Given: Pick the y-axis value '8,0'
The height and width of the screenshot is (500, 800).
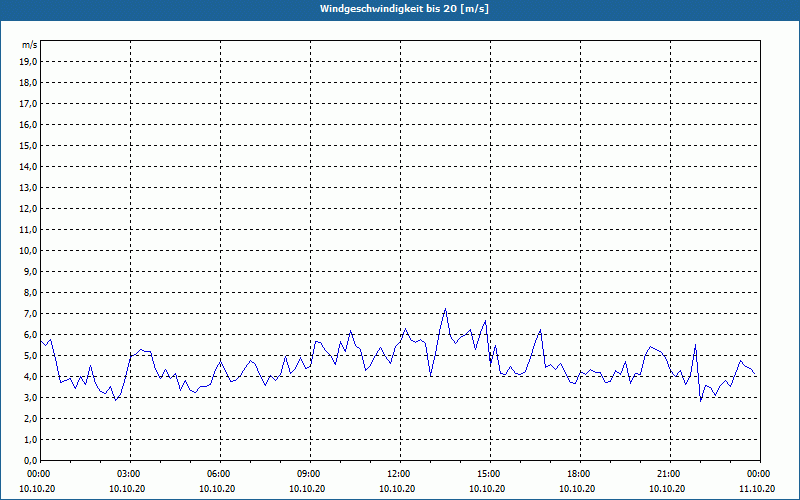Looking at the screenshot, I should (31, 292).
